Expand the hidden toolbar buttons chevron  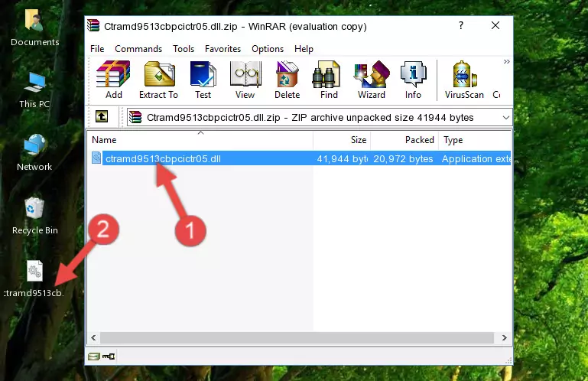pos(507,61)
